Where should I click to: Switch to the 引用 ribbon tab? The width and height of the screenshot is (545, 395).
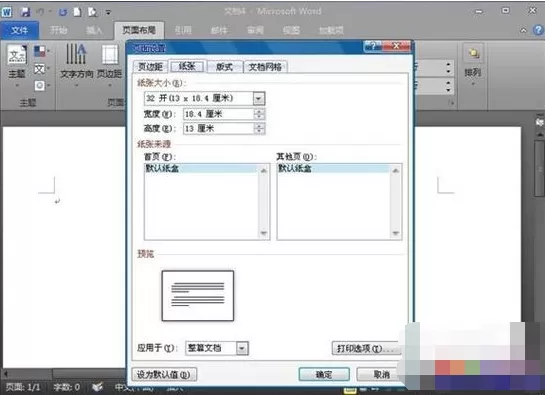(x=183, y=30)
